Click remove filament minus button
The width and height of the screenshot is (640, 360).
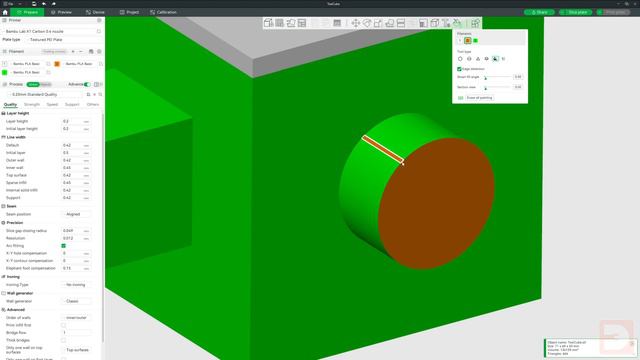pos(81,51)
